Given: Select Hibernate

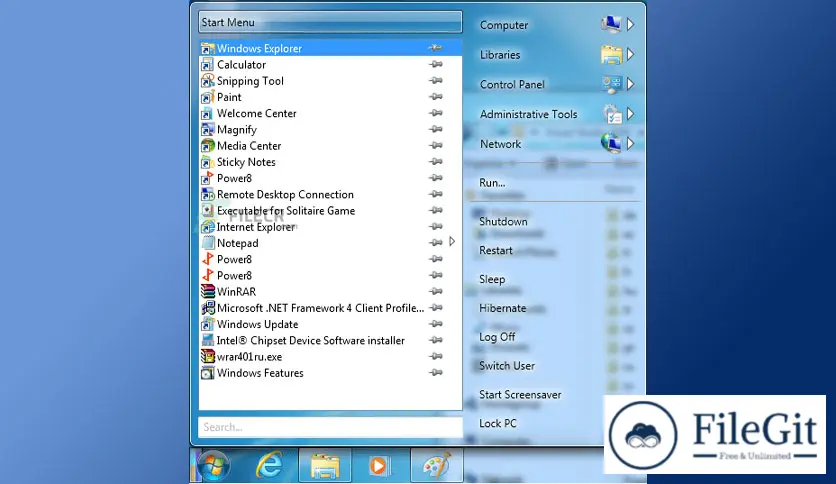Looking at the screenshot, I should point(502,308).
